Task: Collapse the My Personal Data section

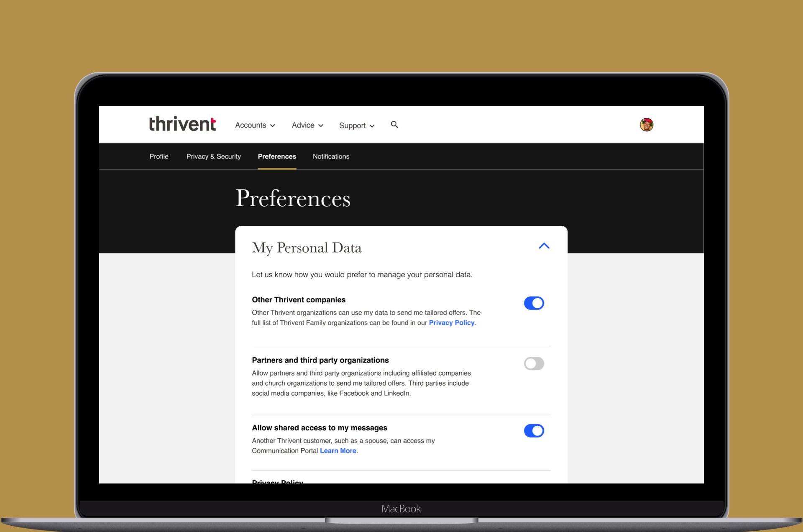Action: tap(544, 246)
